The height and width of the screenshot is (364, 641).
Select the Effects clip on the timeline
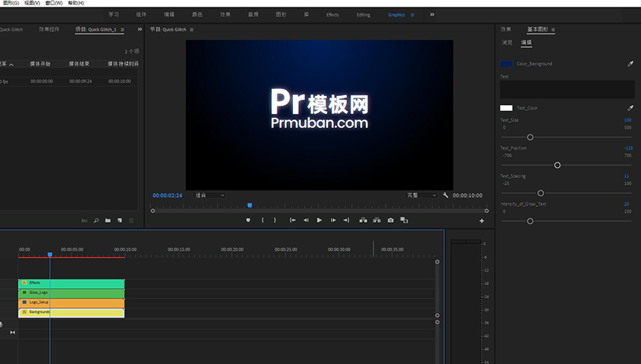click(72, 283)
